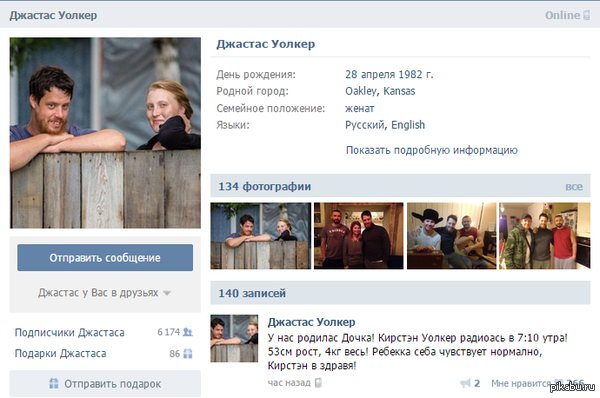
Task: Open the '134 фотографии' section header
Action: (400, 186)
